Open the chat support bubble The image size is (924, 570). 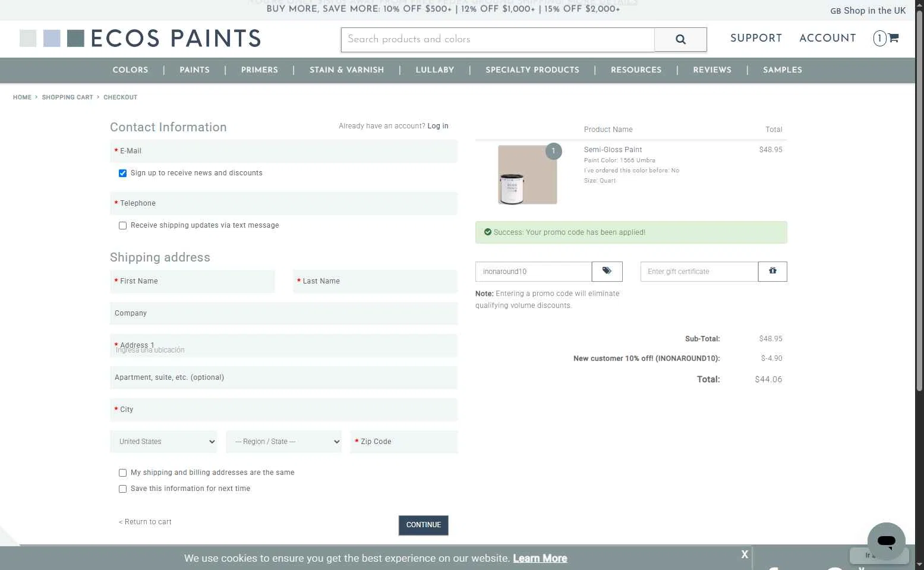886,541
